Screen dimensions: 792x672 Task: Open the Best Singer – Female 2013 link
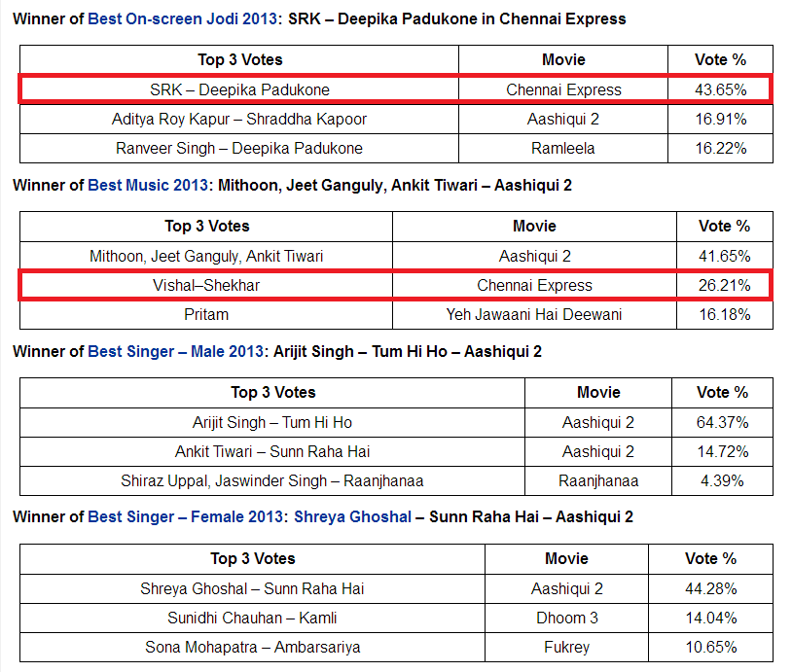tap(185, 516)
